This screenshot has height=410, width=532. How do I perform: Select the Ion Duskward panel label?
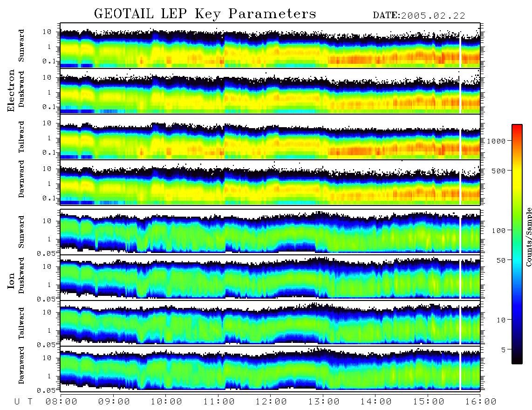point(21,276)
